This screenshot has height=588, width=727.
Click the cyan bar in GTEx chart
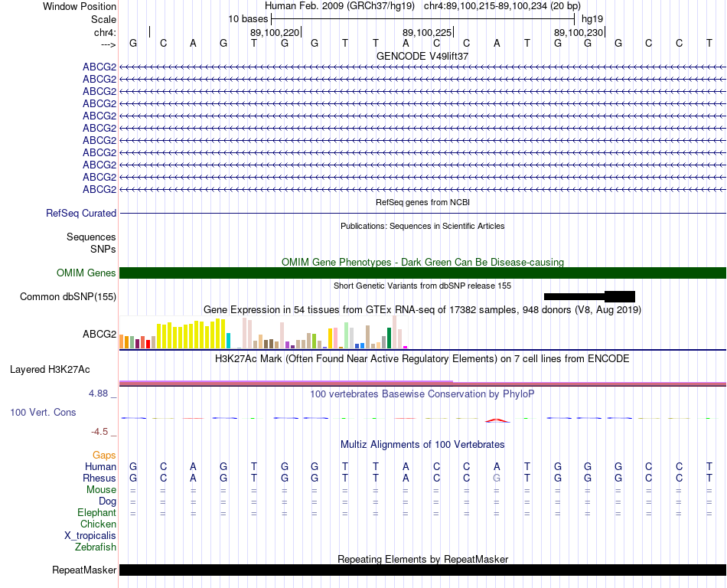click(228, 341)
